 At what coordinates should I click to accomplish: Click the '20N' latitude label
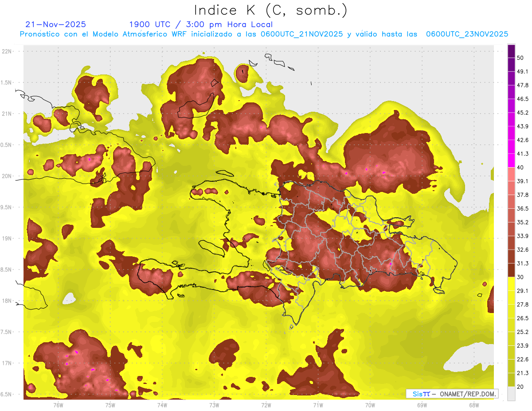coord(7,176)
